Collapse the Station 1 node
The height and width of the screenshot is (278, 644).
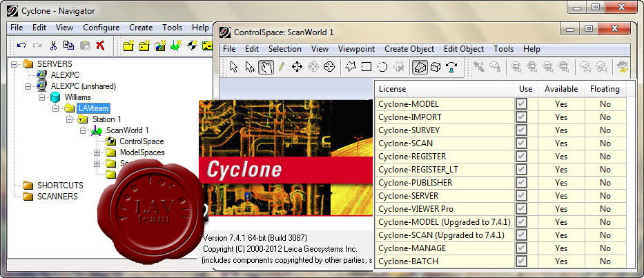coord(69,119)
